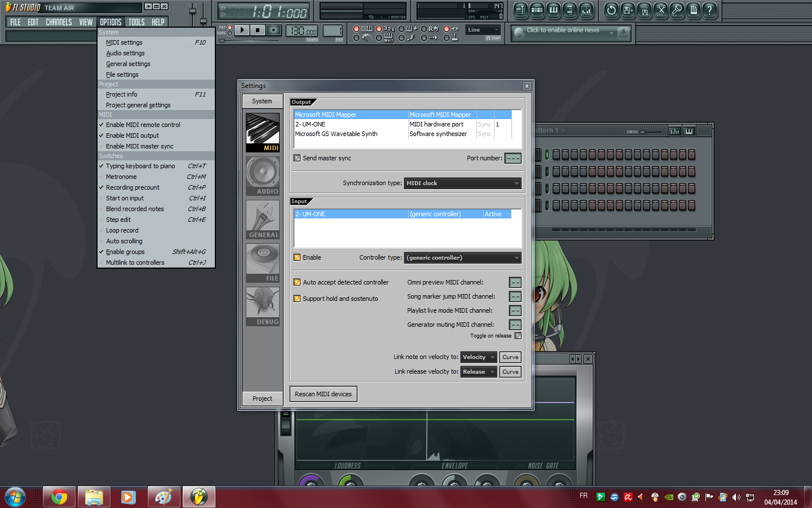Toggle Auto accept detected controller checkbox
Viewport: 812px width, 508px height.
click(x=297, y=282)
